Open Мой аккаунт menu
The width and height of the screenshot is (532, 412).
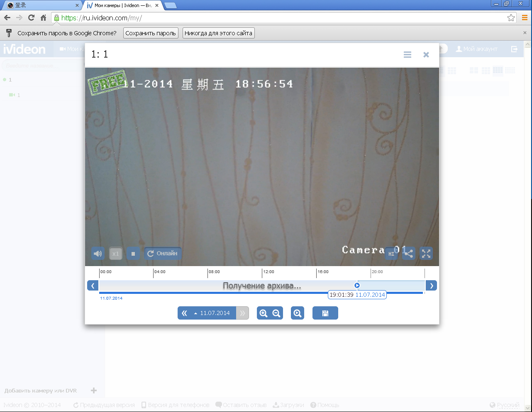point(476,49)
